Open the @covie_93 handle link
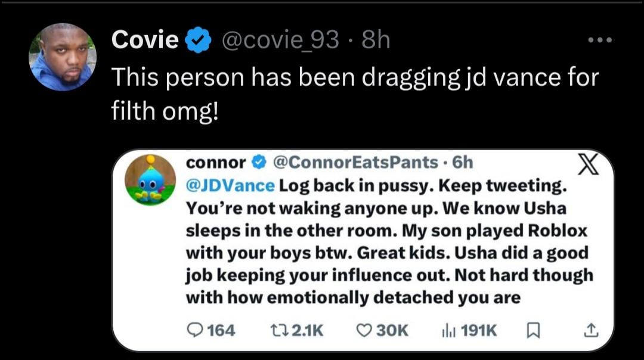 pos(280,40)
